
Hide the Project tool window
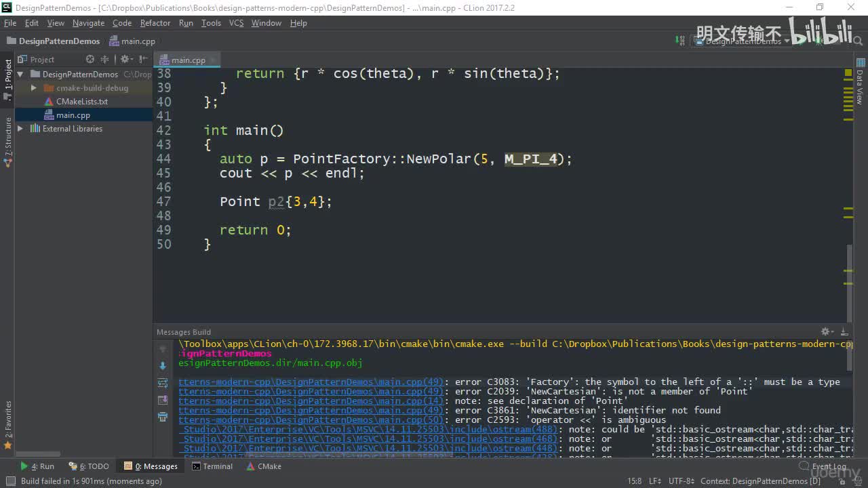(144, 60)
